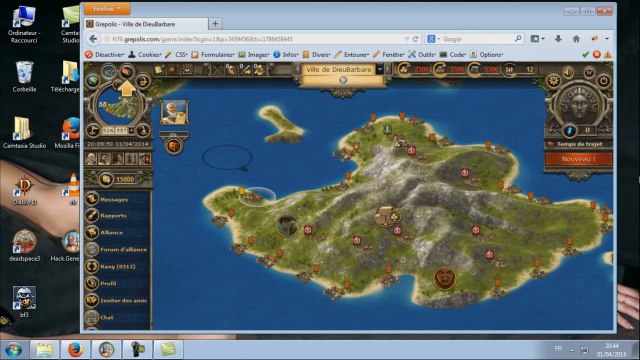
Task: Click the wood resource counter icon
Action: pyautogui.click(x=404, y=69)
